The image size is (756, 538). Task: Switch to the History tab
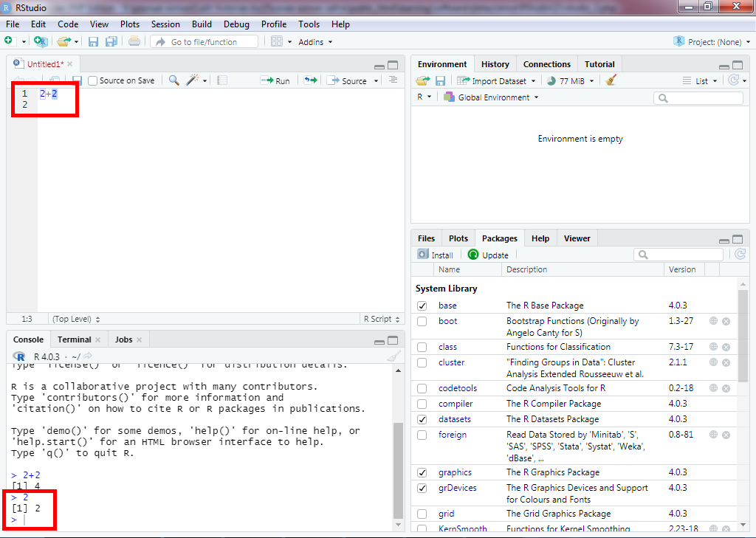[495, 64]
